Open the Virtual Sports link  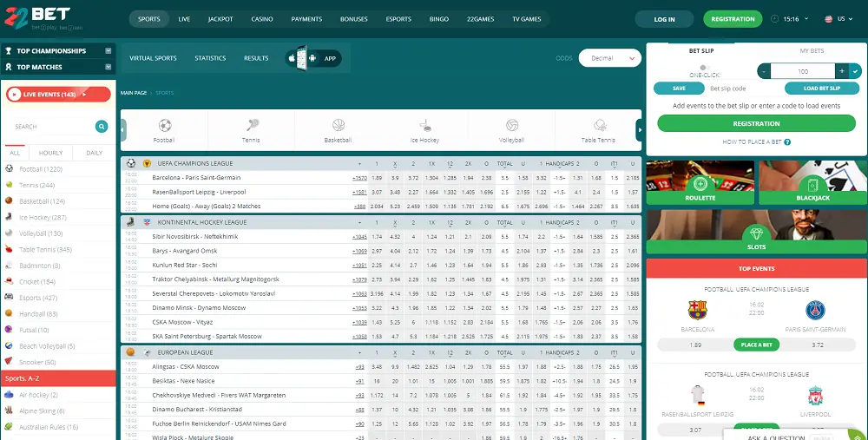point(153,58)
